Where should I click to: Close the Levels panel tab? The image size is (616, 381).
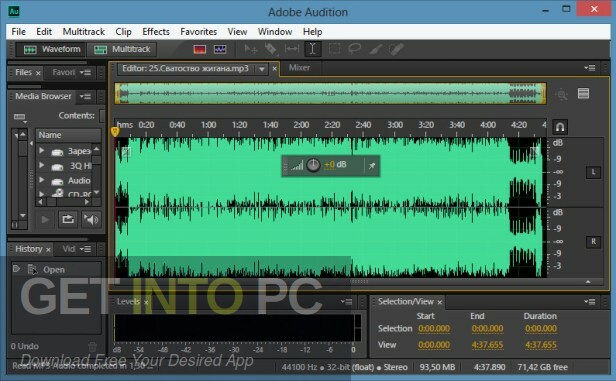(146, 302)
